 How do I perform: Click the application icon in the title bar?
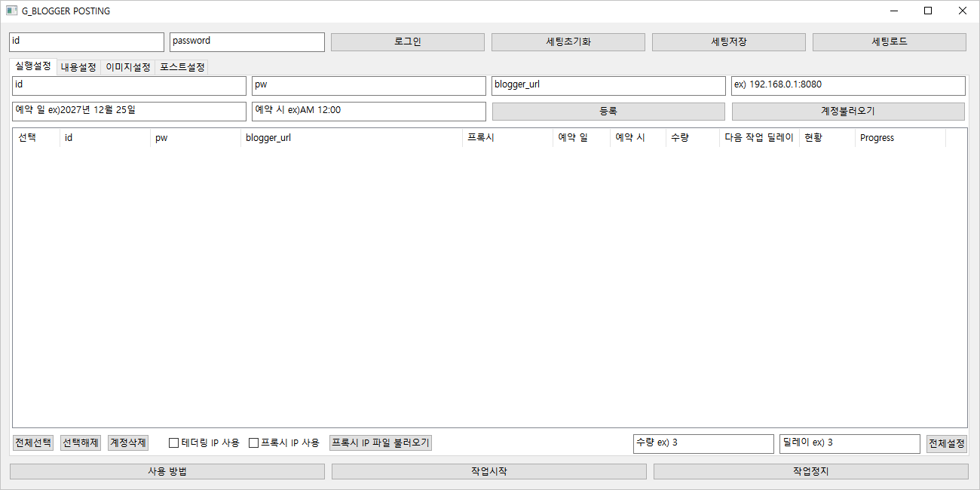(12, 11)
